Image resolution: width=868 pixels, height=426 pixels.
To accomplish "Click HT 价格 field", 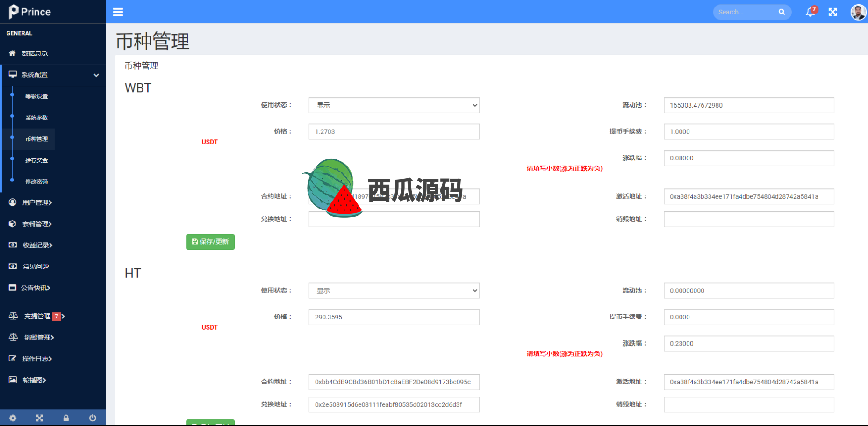I will click(394, 317).
